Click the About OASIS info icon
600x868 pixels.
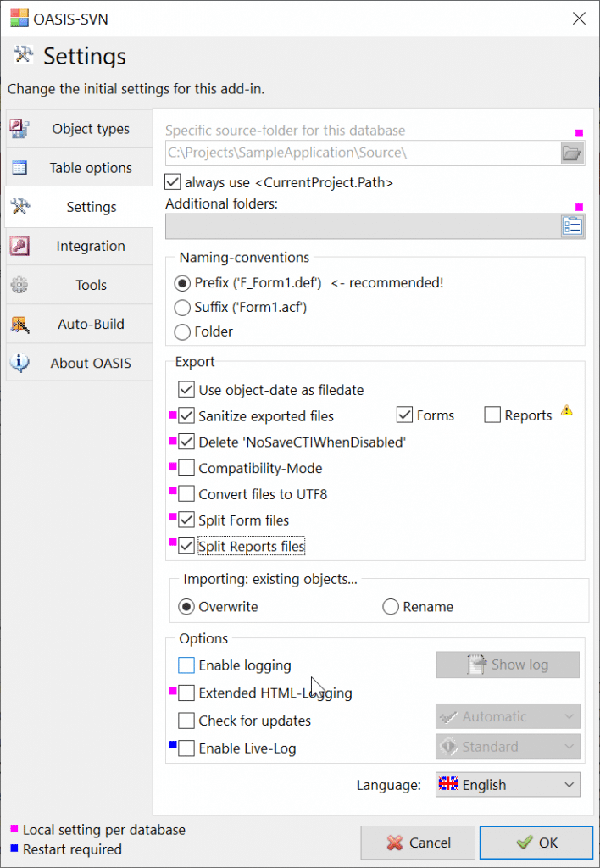pos(20,363)
